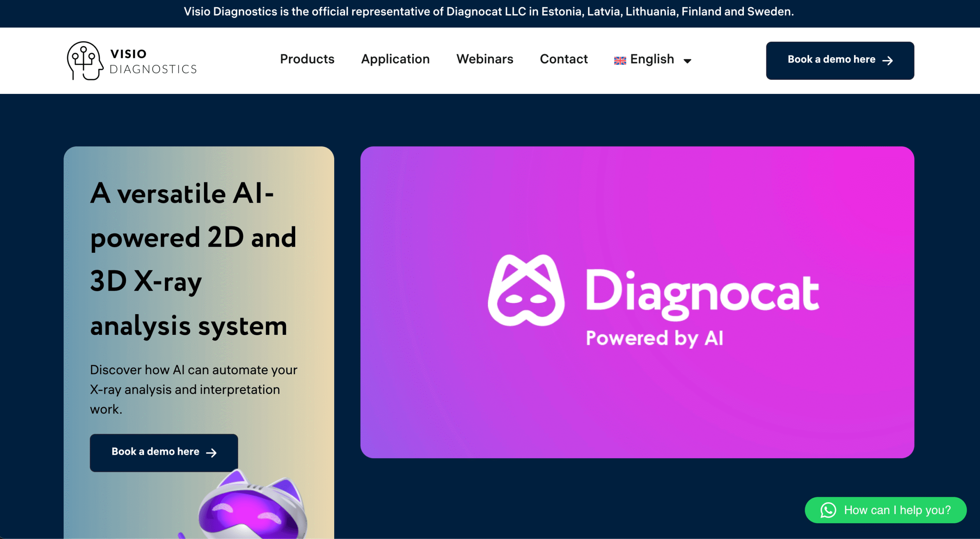Viewport: 980px width, 539px height.
Task: Go to the Webinars page
Action: point(485,59)
